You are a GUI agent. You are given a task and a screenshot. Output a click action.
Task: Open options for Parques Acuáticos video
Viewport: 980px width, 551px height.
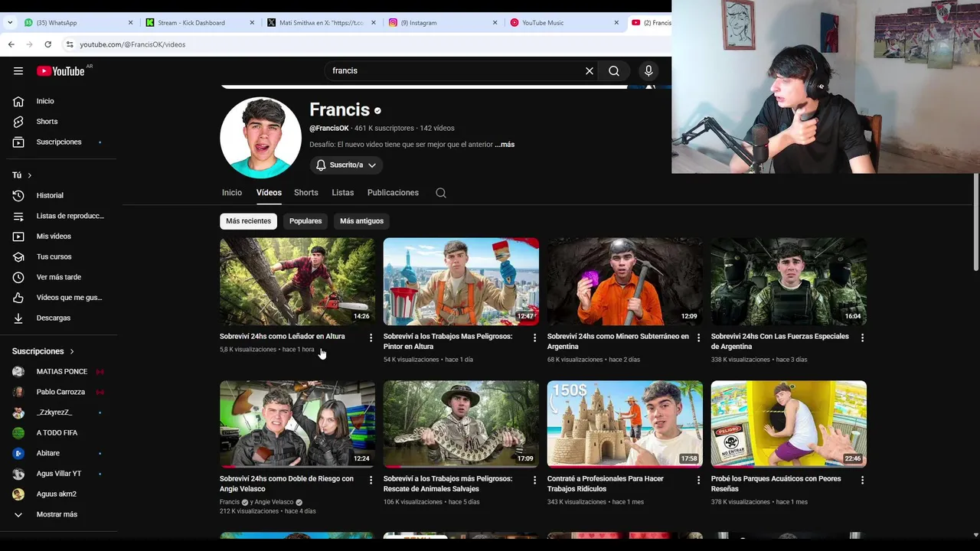tap(862, 480)
